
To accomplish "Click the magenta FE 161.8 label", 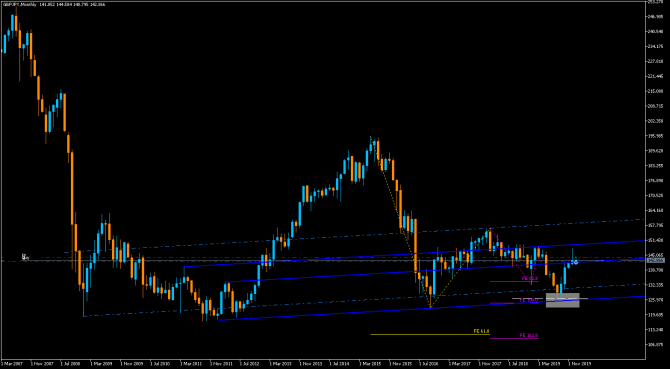I will pos(529,335).
